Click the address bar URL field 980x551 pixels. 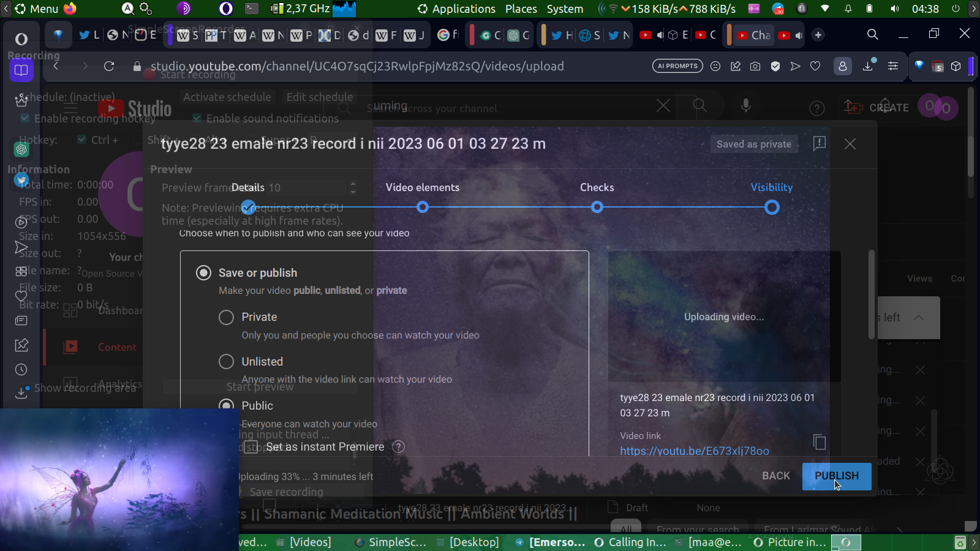357,66
